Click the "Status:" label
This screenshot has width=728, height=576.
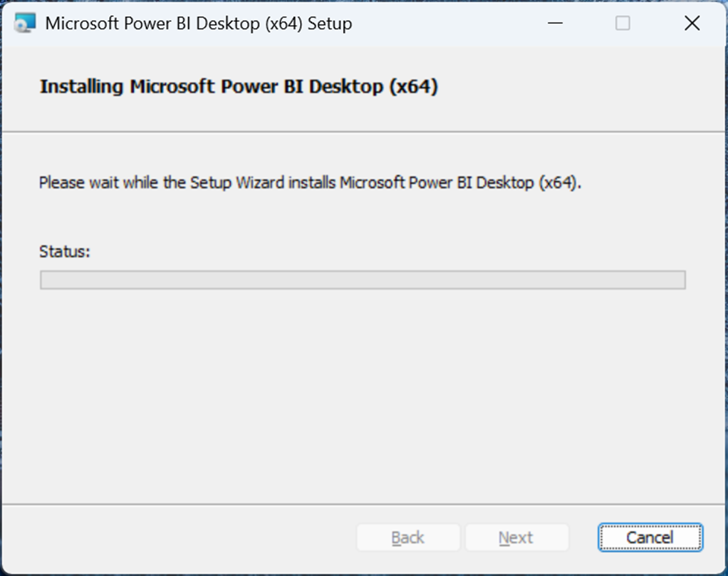[65, 252]
